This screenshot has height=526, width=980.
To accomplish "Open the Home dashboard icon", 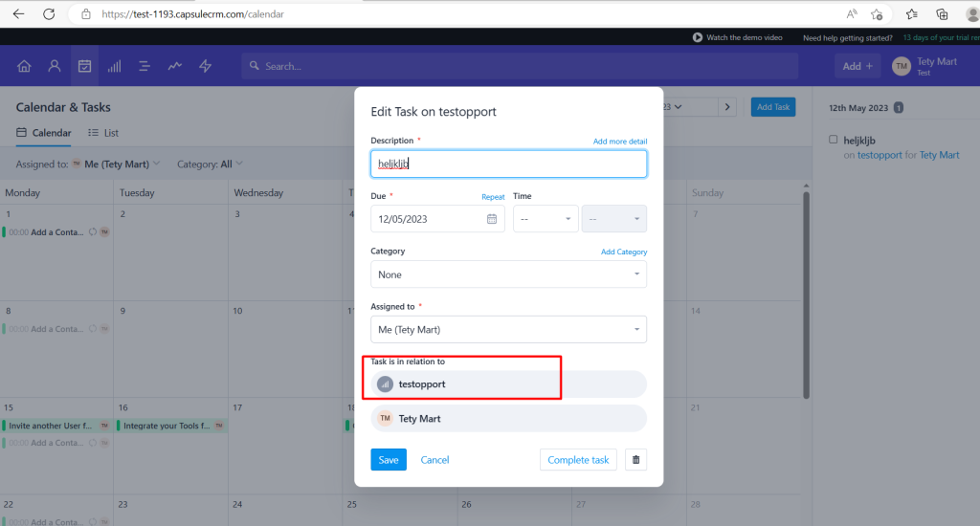I will [24, 66].
